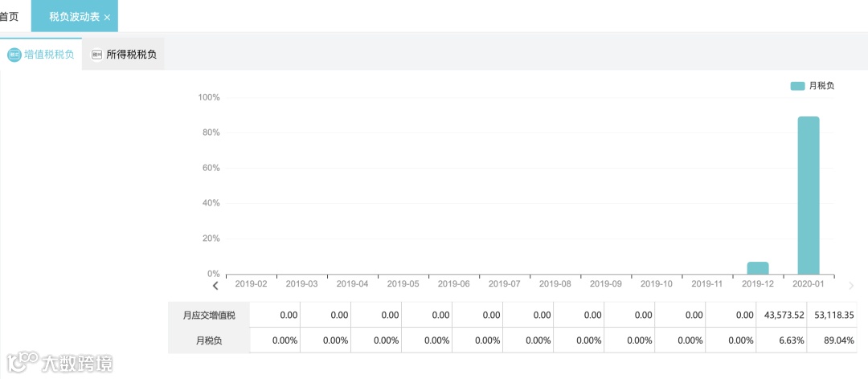Click the 2019-12 tax burden bar

(758, 268)
